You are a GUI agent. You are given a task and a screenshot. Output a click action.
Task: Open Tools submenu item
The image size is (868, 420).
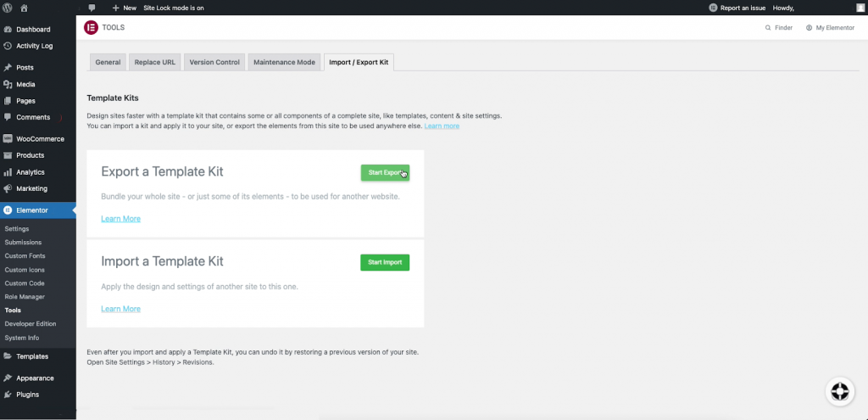pos(13,311)
